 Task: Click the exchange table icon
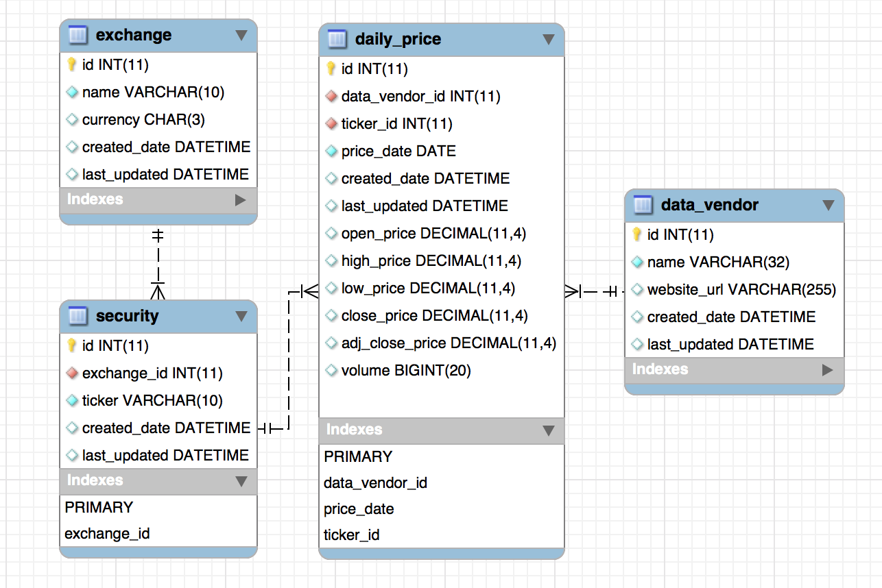(x=78, y=35)
